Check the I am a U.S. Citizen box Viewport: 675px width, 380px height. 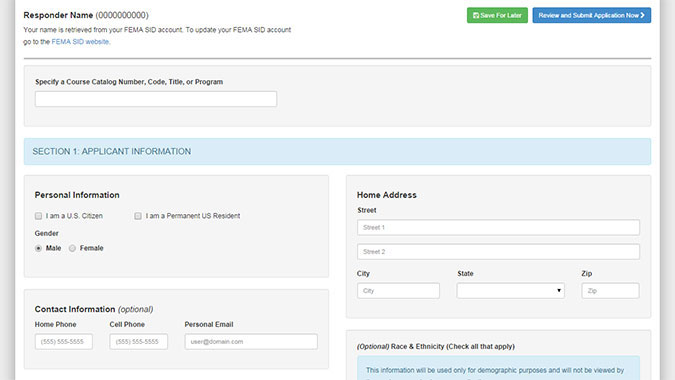pyautogui.click(x=38, y=216)
